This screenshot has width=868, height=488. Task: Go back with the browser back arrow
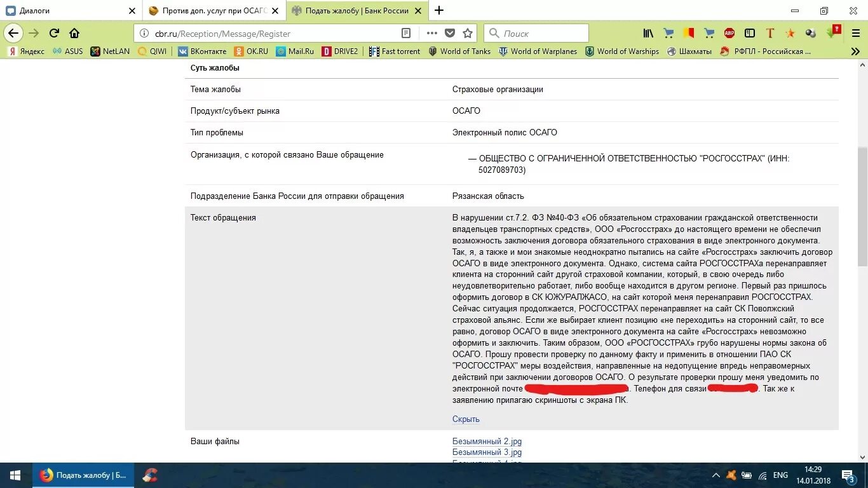(x=13, y=34)
